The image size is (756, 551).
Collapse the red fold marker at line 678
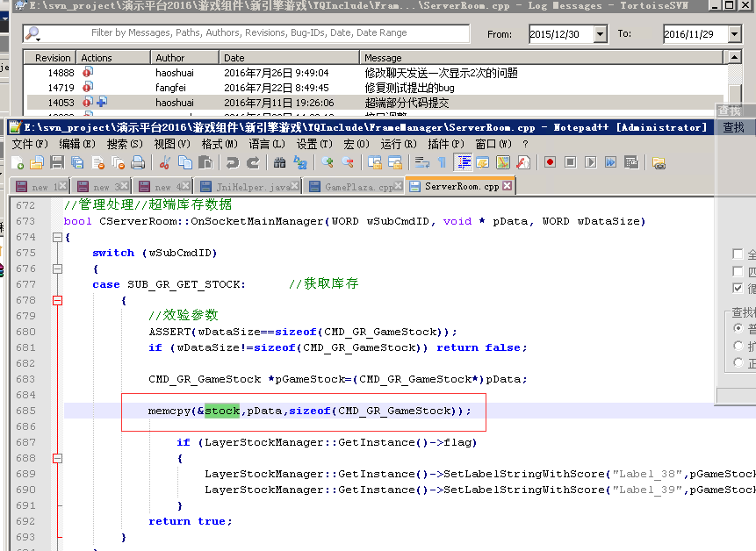pyautogui.click(x=57, y=301)
